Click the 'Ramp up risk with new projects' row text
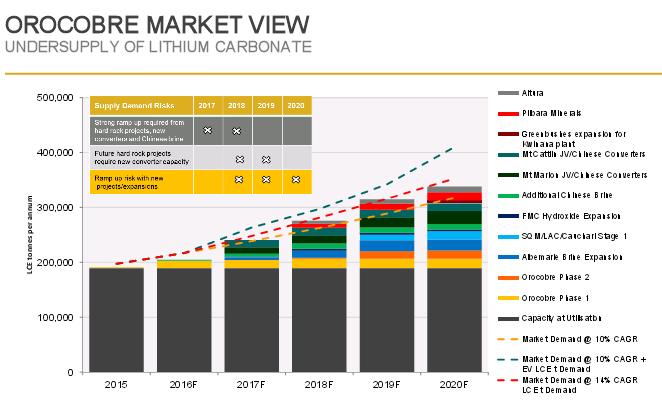Image resolution: width=662 pixels, height=401 pixels. (129, 182)
